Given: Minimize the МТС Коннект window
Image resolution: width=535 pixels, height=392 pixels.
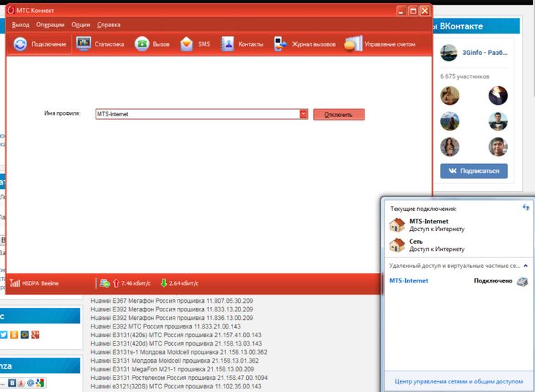Looking at the screenshot, I should [x=401, y=11].
